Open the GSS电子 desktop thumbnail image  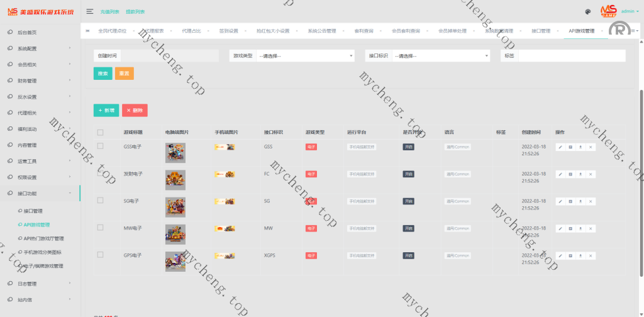pos(175,153)
